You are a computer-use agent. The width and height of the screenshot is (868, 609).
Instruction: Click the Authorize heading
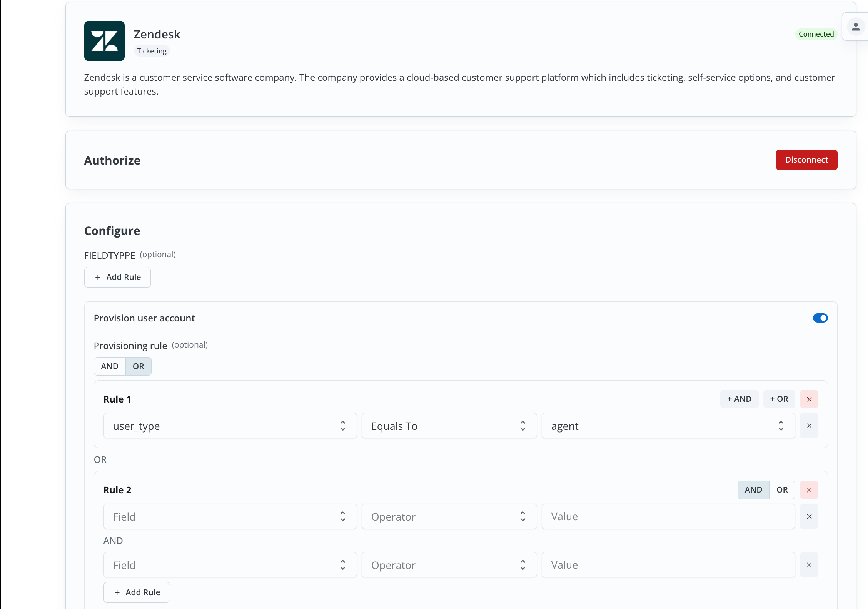click(x=112, y=160)
